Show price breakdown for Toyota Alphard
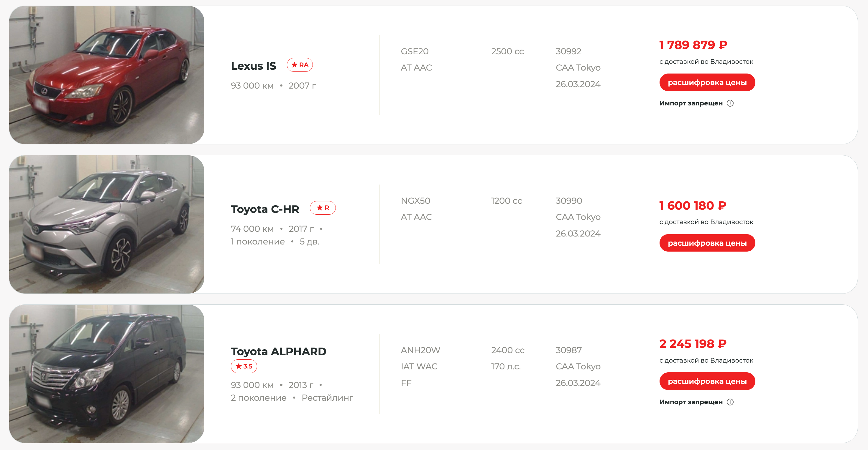Screen dimensions: 868x450 point(707,381)
